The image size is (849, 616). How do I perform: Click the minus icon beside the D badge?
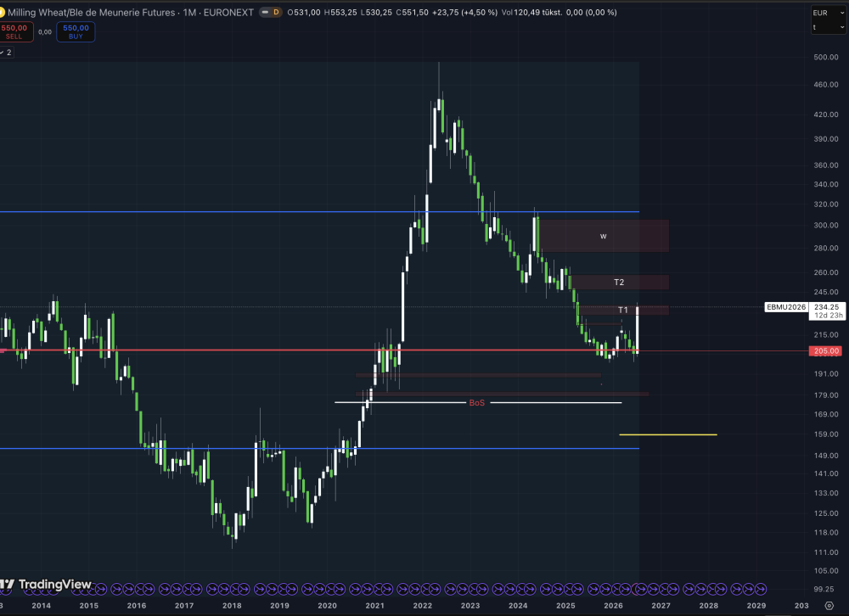(265, 12)
